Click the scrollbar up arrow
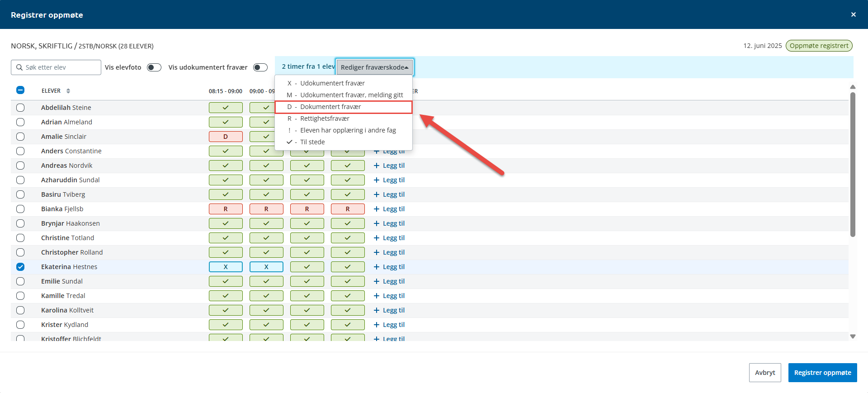The height and width of the screenshot is (393, 868). [x=853, y=87]
